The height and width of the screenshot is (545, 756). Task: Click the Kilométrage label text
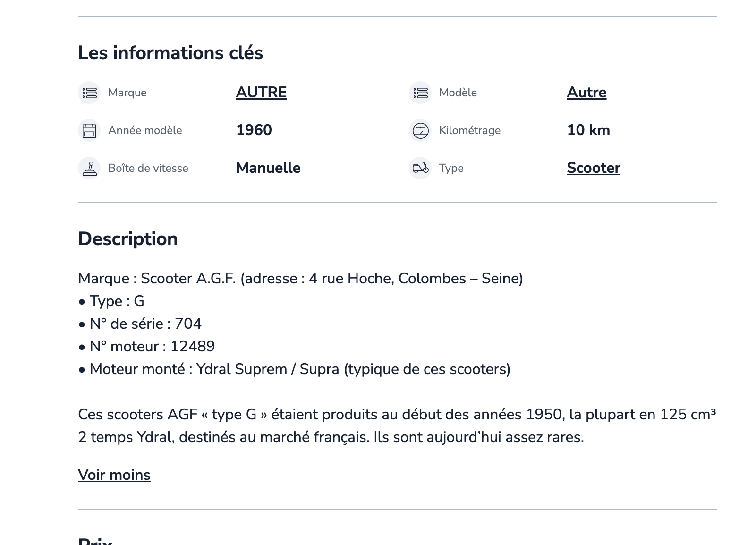tap(470, 130)
